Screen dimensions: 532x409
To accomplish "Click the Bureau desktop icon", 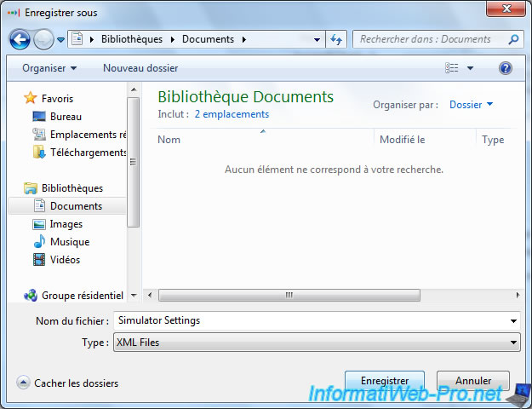I will 39,117.
